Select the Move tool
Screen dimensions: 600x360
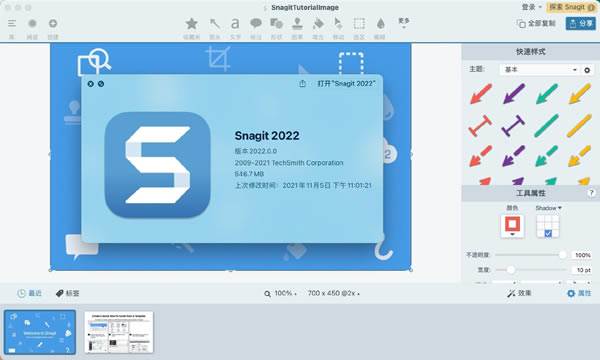(x=338, y=24)
